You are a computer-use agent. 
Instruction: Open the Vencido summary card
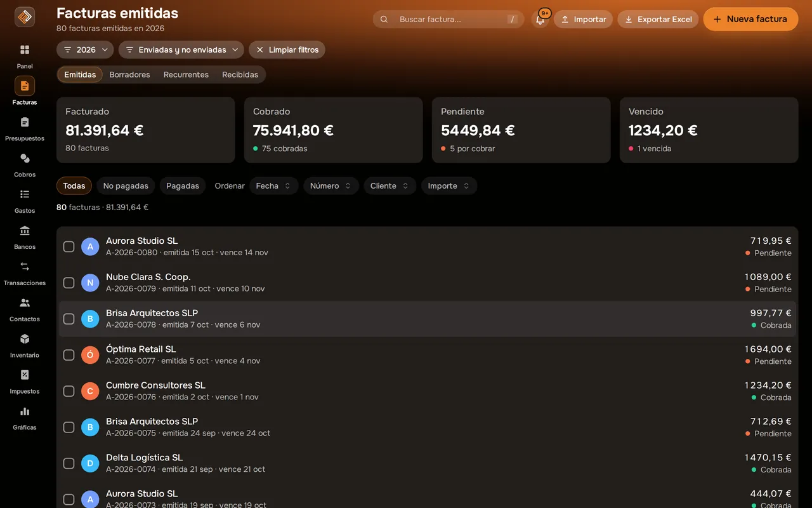pyautogui.click(x=709, y=130)
